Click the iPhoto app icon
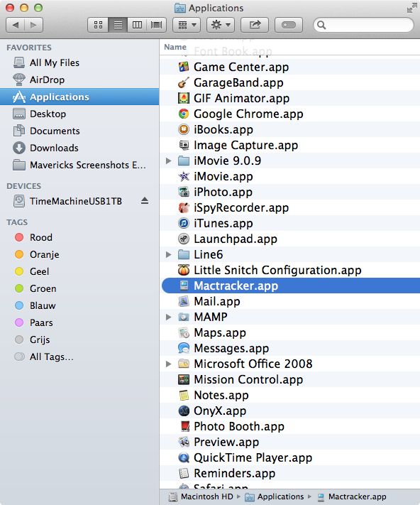This screenshot has height=505, width=420. pos(184,192)
